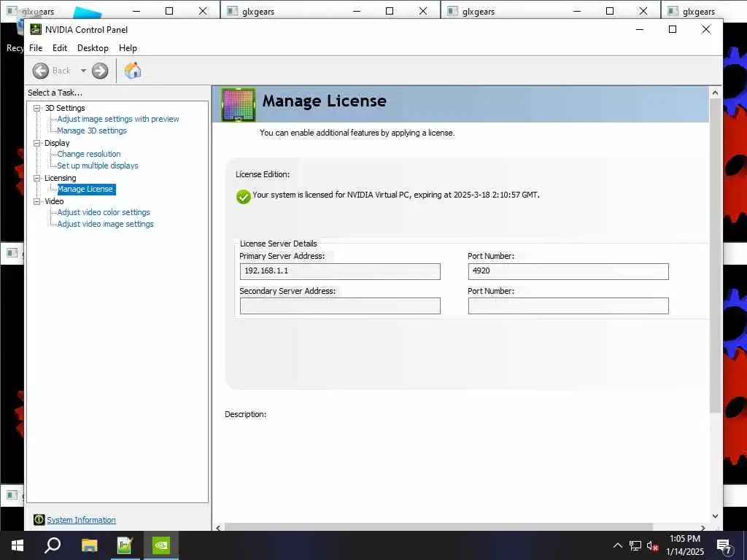Click the network tray icon
Viewport: 747px width, 560px height.
(x=635, y=545)
